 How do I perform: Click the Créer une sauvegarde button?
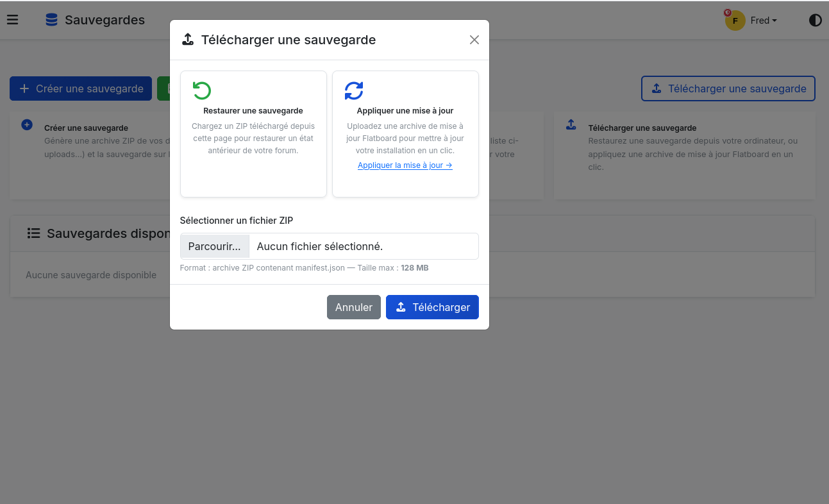pos(81,88)
